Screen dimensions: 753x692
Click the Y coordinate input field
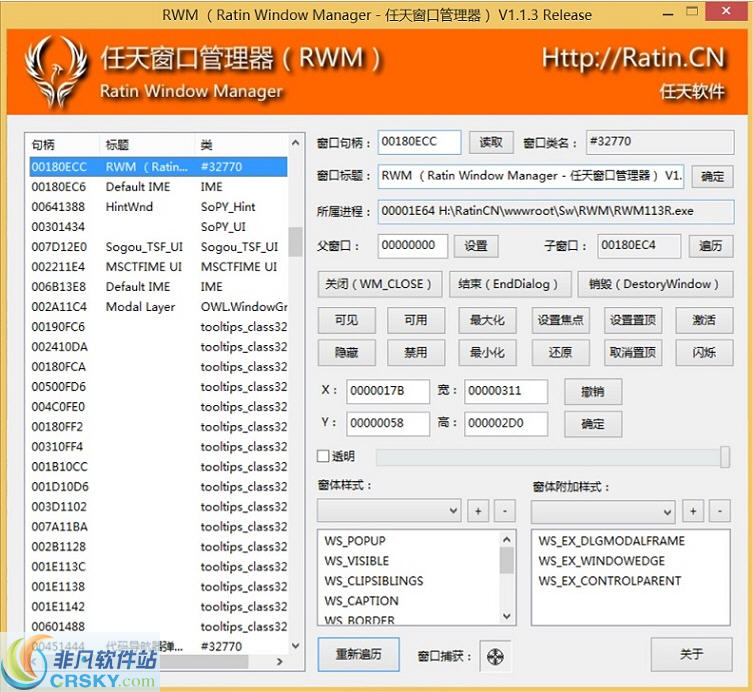(388, 424)
